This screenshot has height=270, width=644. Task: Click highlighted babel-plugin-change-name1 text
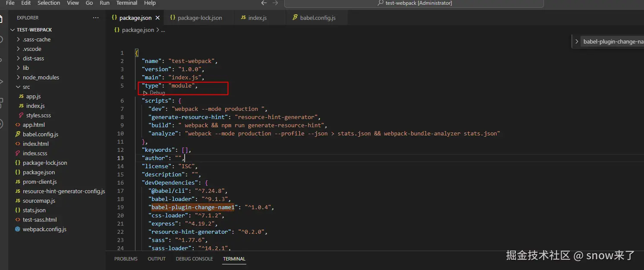click(193, 207)
